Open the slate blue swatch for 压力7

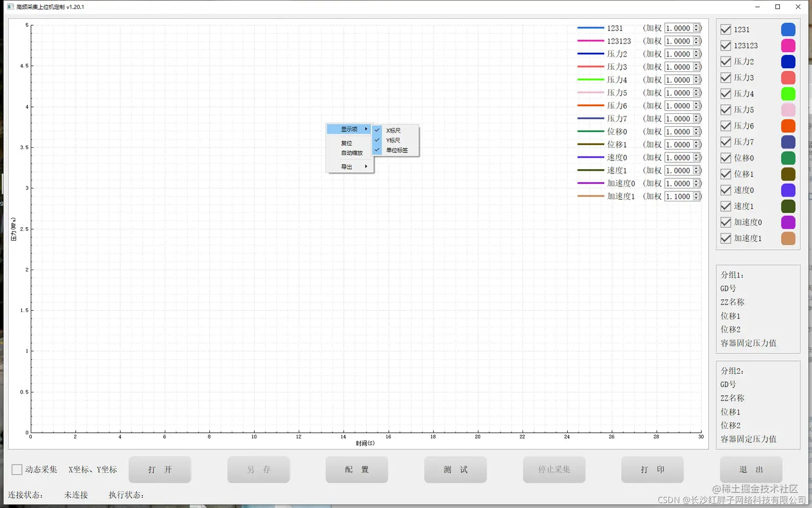tap(788, 142)
